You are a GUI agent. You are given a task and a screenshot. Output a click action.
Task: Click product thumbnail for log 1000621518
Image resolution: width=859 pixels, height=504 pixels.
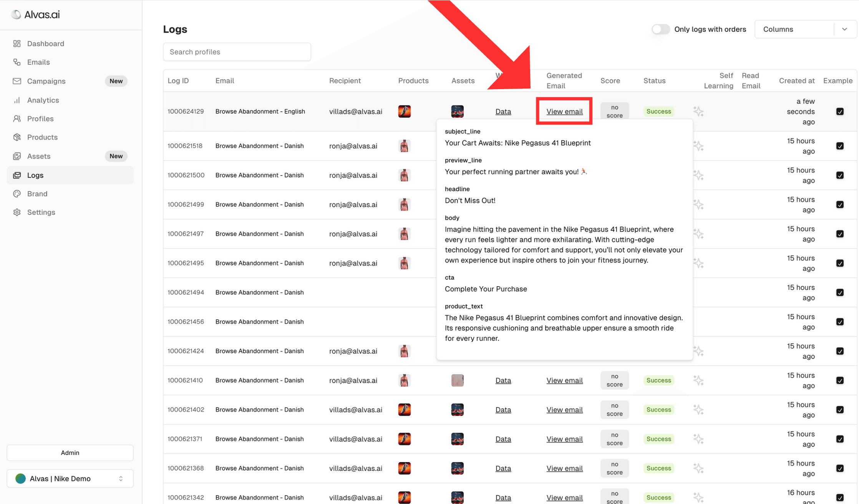[404, 146]
